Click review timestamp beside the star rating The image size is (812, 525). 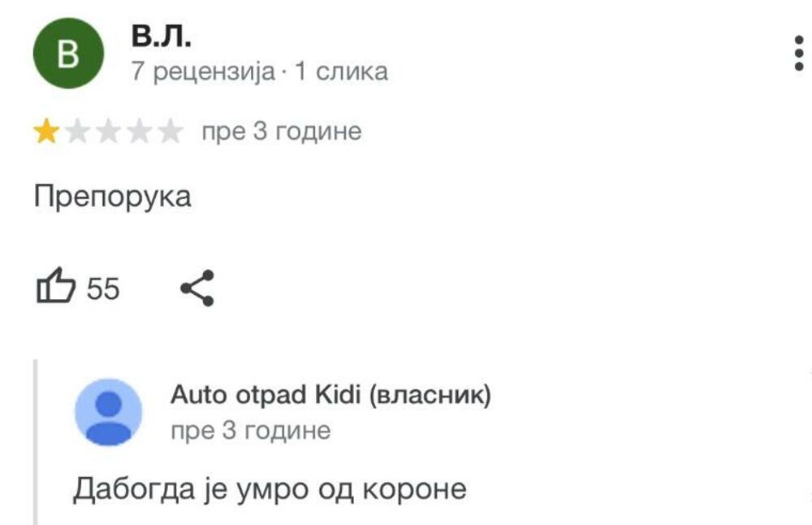click(282, 132)
